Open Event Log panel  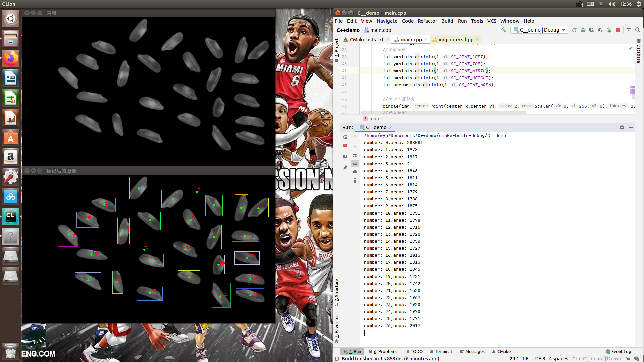pos(618,351)
